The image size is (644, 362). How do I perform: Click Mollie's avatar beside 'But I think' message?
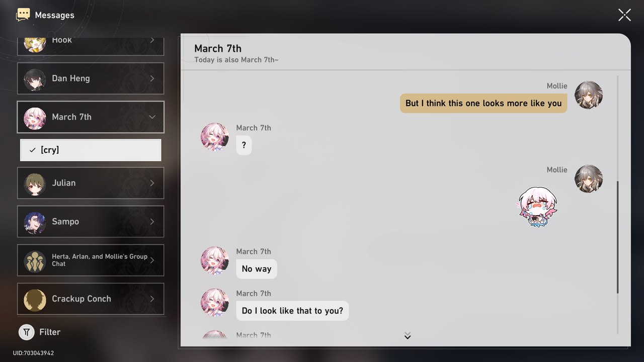pos(589,95)
